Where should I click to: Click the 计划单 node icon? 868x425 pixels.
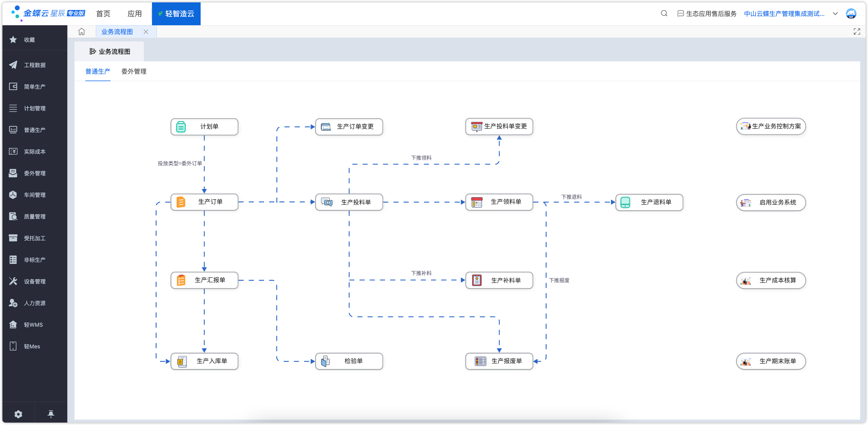(181, 127)
